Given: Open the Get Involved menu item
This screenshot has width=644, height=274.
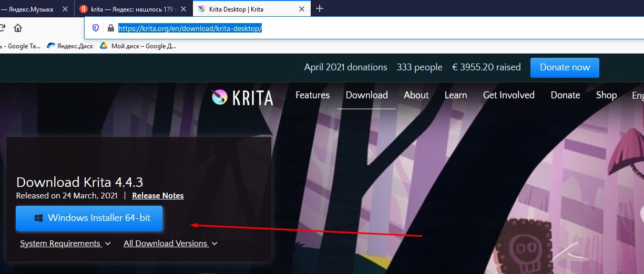Looking at the screenshot, I should point(509,95).
